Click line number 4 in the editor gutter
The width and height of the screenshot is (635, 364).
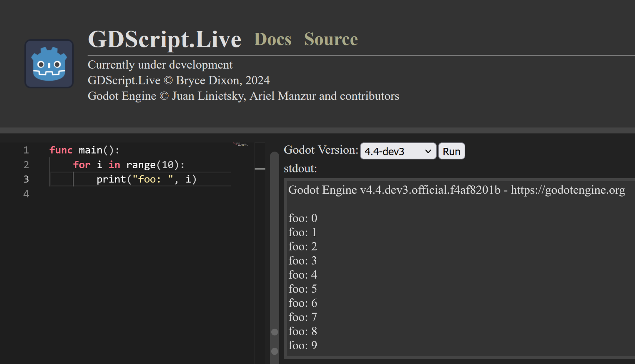coord(26,194)
